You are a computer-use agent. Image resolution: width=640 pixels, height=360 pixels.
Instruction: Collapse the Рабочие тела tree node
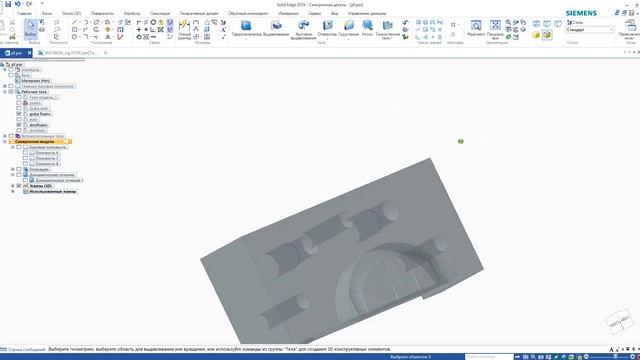point(5,92)
